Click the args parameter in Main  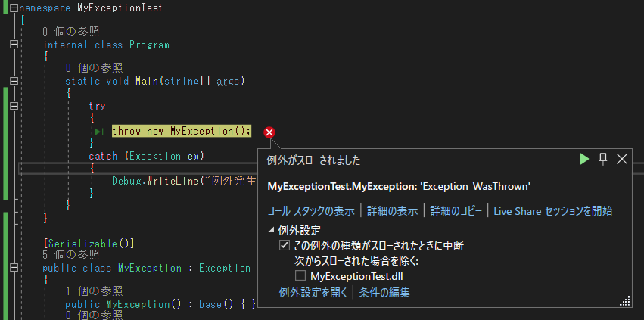[x=228, y=82]
